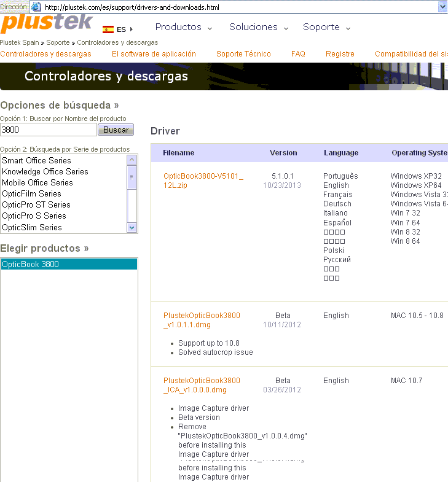Download PlustekOpticBook3800_ICA_v1.0.0.0.dmg
This screenshot has width=448, height=482.
202,385
